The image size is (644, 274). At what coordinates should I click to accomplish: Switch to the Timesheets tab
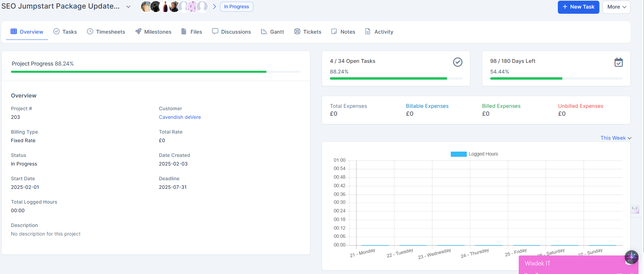[106, 32]
